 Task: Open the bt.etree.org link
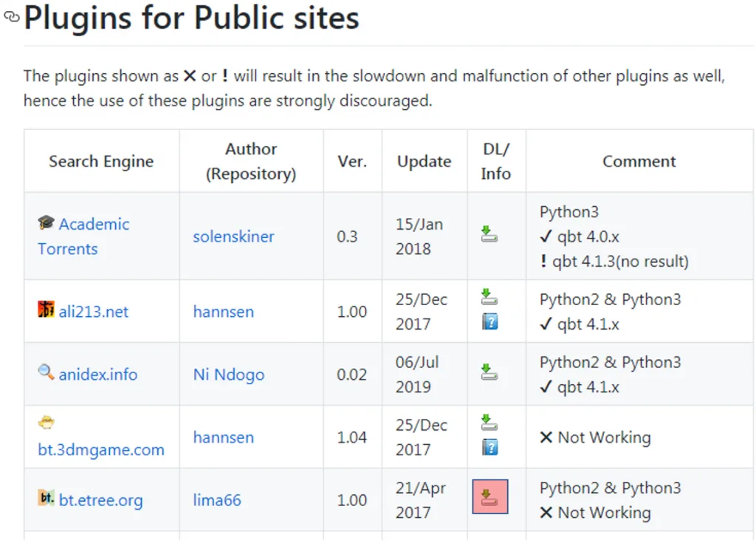[100, 500]
